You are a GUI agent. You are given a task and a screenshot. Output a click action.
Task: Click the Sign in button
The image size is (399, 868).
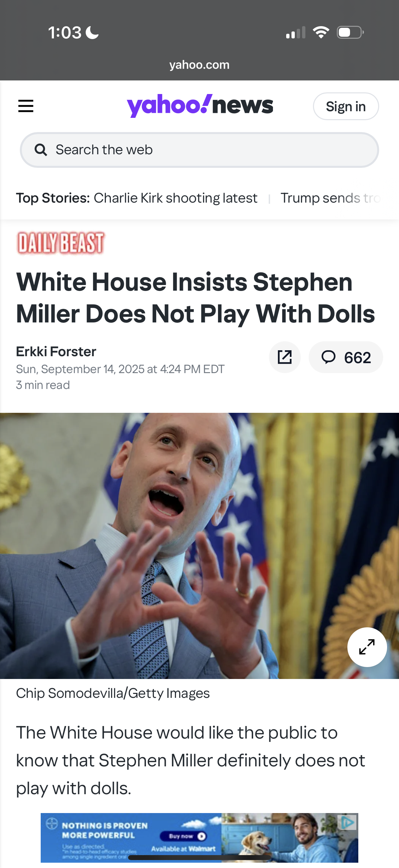(346, 107)
